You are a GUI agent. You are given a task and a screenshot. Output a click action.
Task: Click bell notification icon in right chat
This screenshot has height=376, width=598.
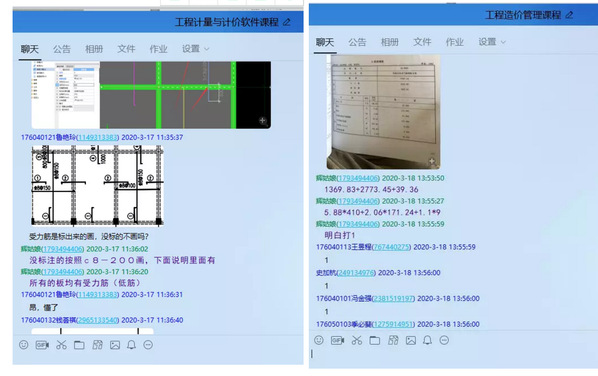[428, 340]
